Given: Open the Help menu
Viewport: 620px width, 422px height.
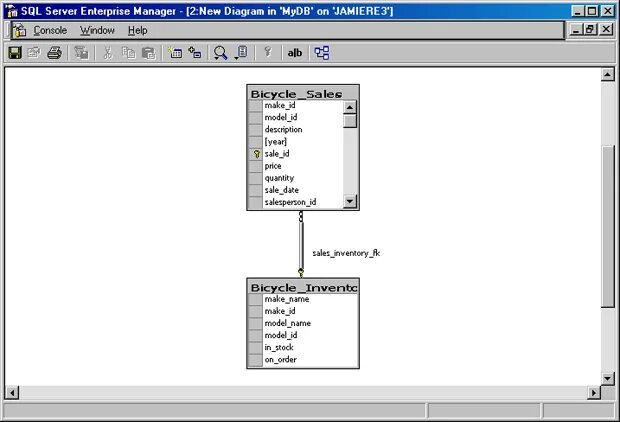Looking at the screenshot, I should click(x=138, y=30).
